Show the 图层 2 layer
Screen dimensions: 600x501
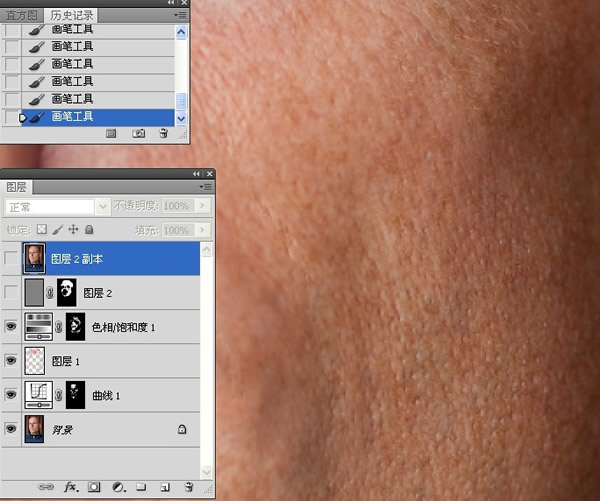11,293
